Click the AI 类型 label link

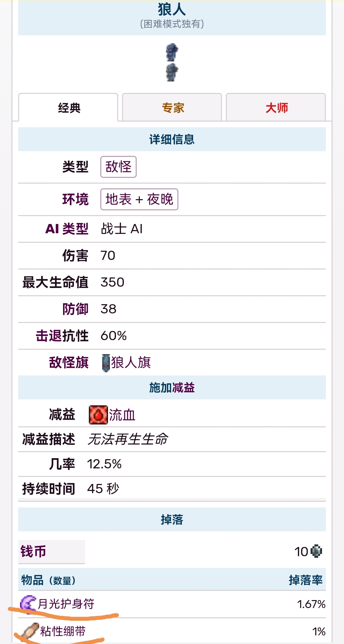(67, 229)
